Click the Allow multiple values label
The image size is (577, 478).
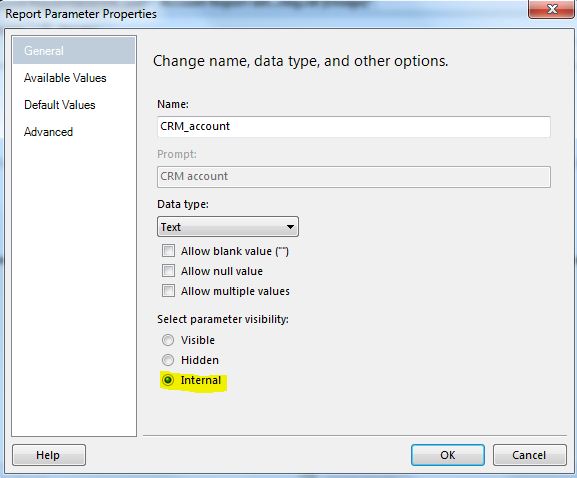click(235, 291)
